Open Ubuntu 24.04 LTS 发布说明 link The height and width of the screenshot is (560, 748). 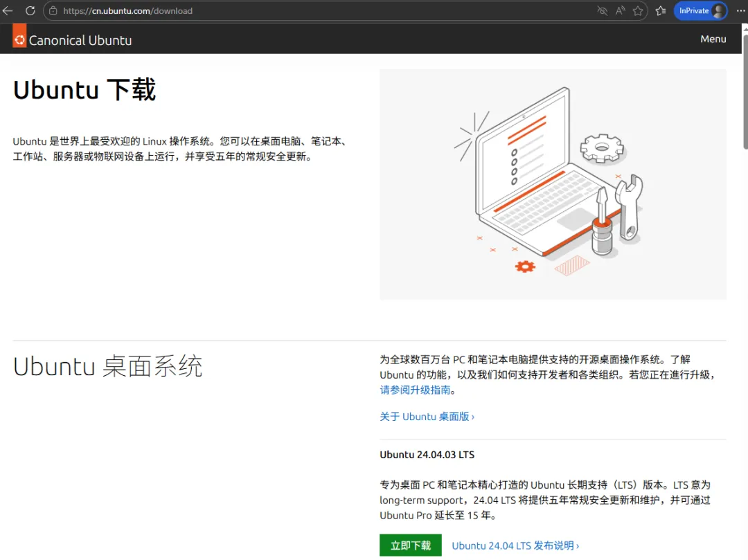click(515, 545)
